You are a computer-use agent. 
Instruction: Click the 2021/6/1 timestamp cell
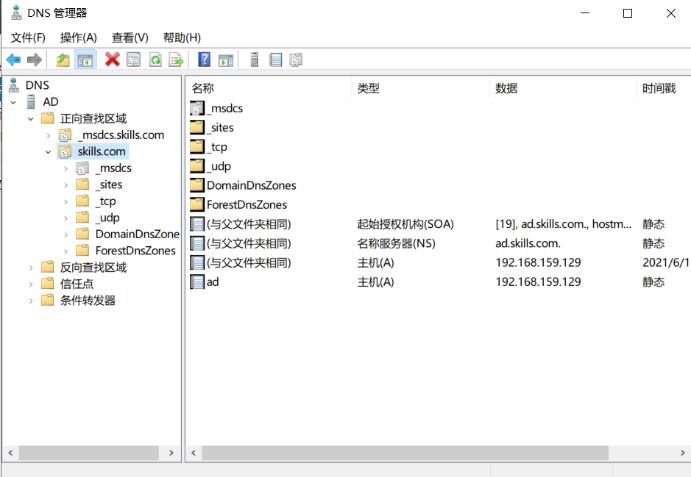666,262
